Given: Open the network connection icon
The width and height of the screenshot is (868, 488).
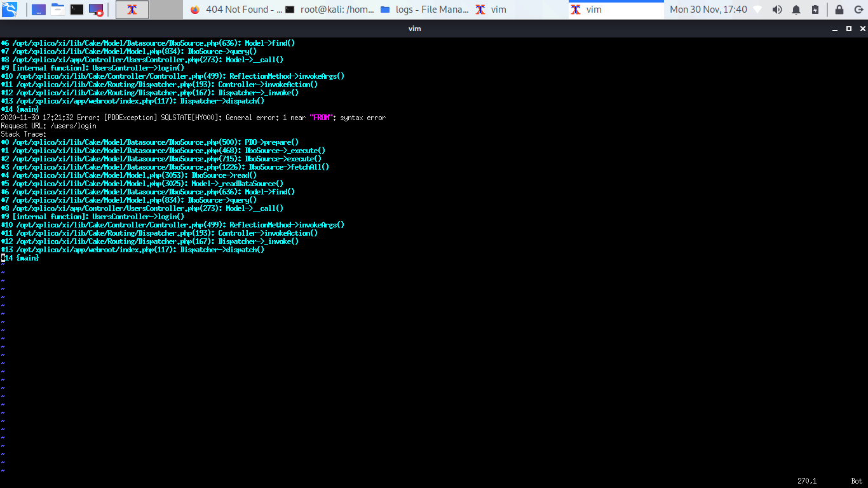Looking at the screenshot, I should [757, 10].
